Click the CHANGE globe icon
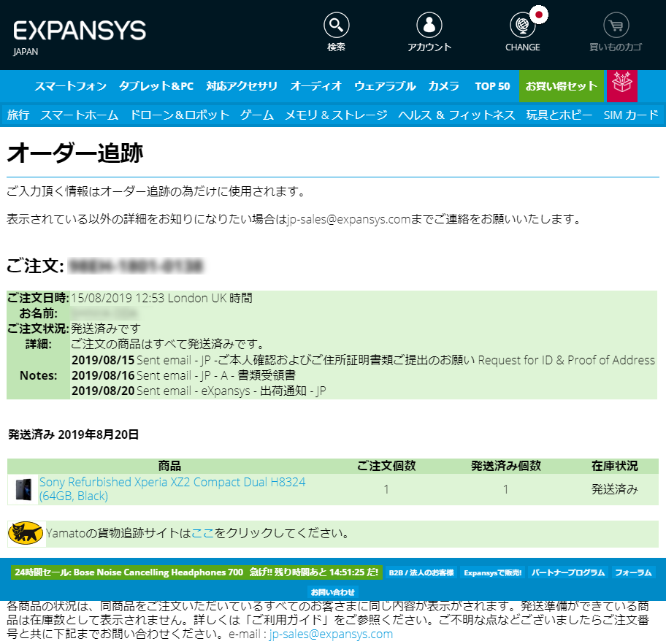Viewport: 666px width, 644px height. [x=522, y=25]
